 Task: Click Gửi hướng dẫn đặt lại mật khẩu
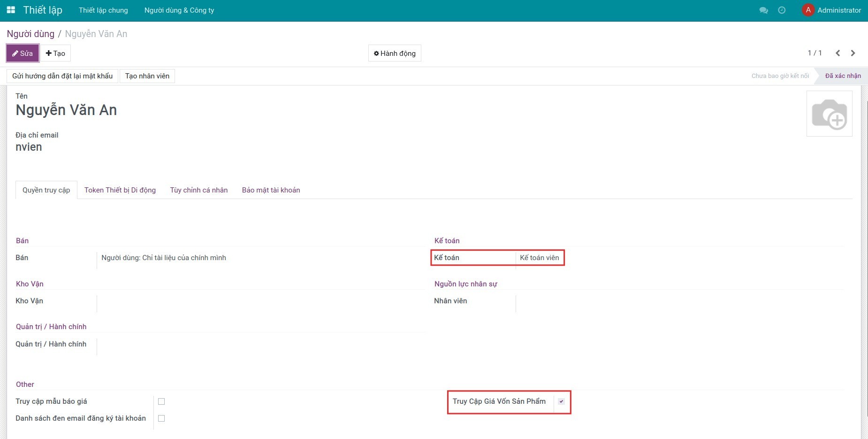pyautogui.click(x=62, y=76)
